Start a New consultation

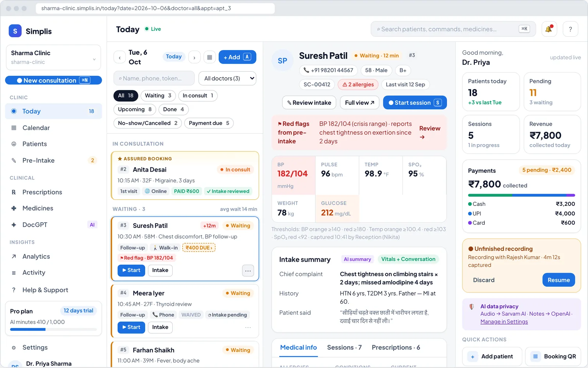coord(53,80)
